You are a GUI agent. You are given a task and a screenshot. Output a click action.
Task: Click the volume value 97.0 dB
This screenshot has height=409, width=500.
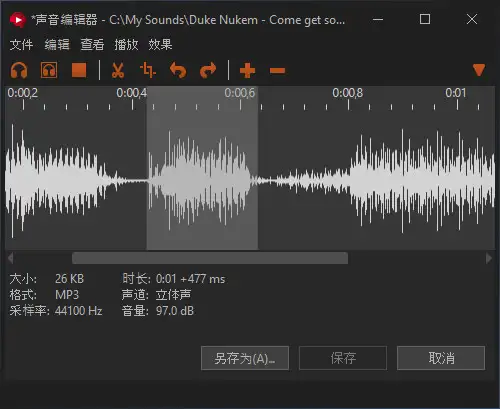pyautogui.click(x=175, y=311)
